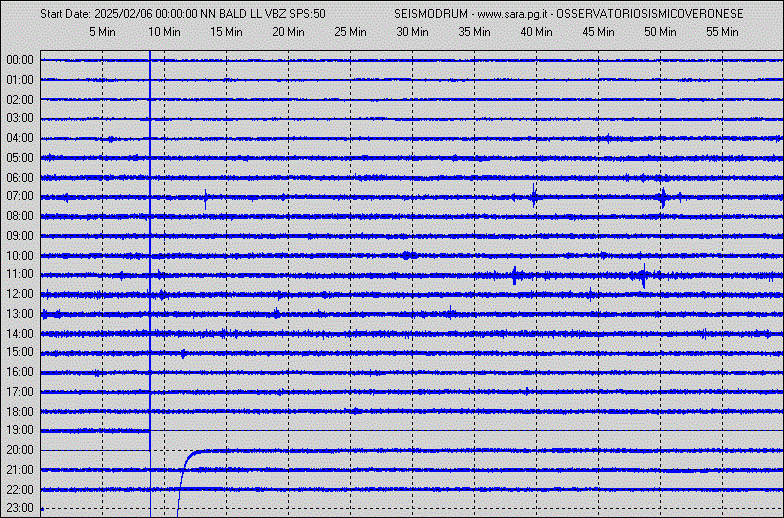This screenshot has width=784, height=518.
Task: Click the 14:00 hour label
Action: pyautogui.click(x=20, y=334)
